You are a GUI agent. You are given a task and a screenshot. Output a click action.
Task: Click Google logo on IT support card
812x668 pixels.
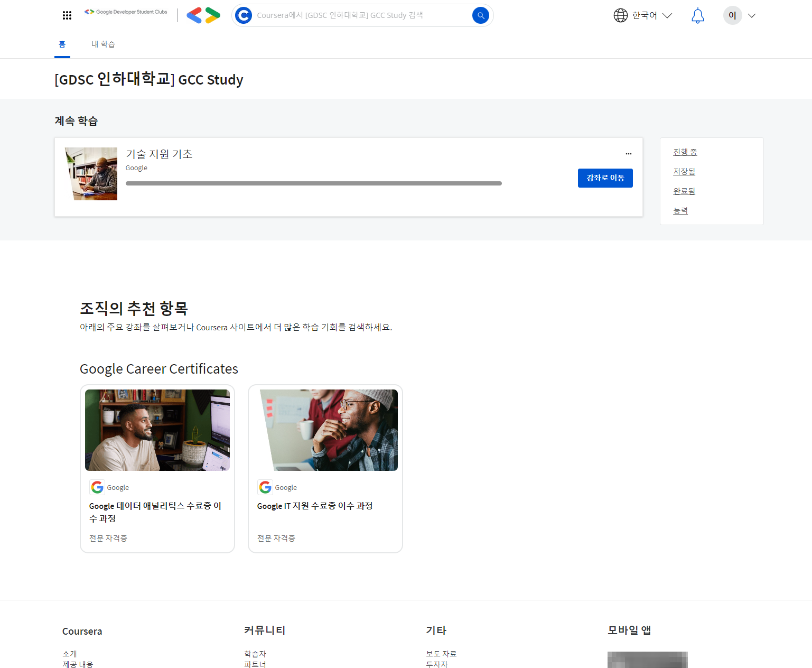pyautogui.click(x=265, y=487)
